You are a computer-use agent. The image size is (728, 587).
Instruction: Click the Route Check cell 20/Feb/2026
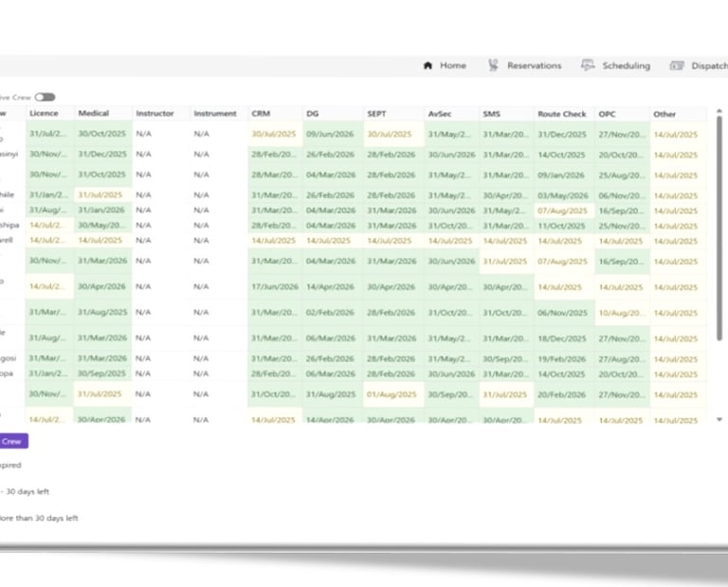tap(562, 394)
